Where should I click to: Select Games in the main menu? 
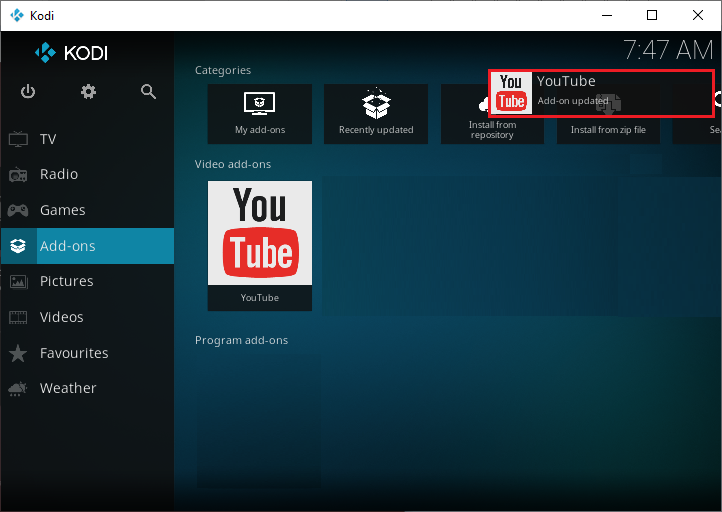pyautogui.click(x=87, y=210)
